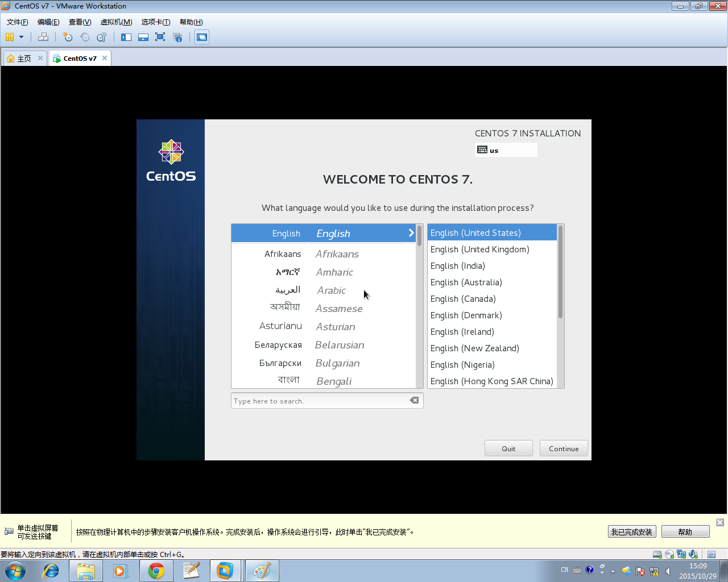Close the 主页 tab
The width and height of the screenshot is (728, 582).
point(40,58)
